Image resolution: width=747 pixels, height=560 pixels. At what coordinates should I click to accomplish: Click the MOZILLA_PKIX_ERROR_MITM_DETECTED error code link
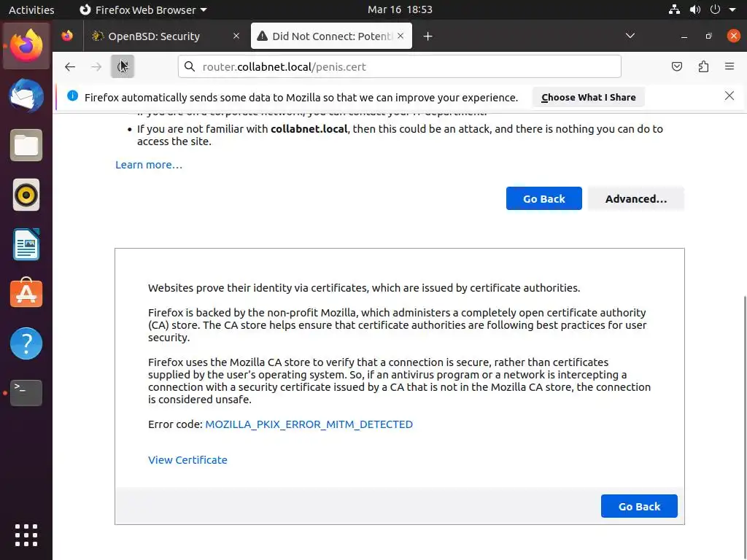309,424
